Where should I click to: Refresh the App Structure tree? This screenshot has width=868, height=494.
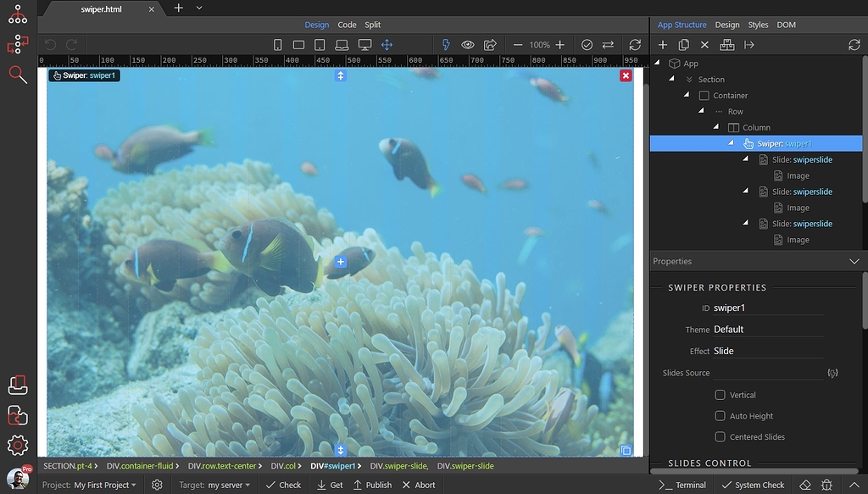(855, 45)
